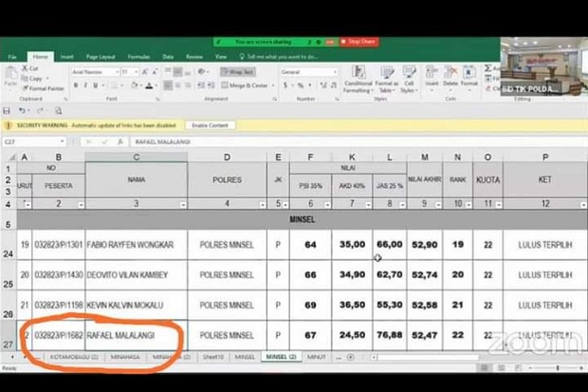Viewport: 588px width, 392px height.
Task: Click Enable Content in security warning
Action: click(x=210, y=125)
